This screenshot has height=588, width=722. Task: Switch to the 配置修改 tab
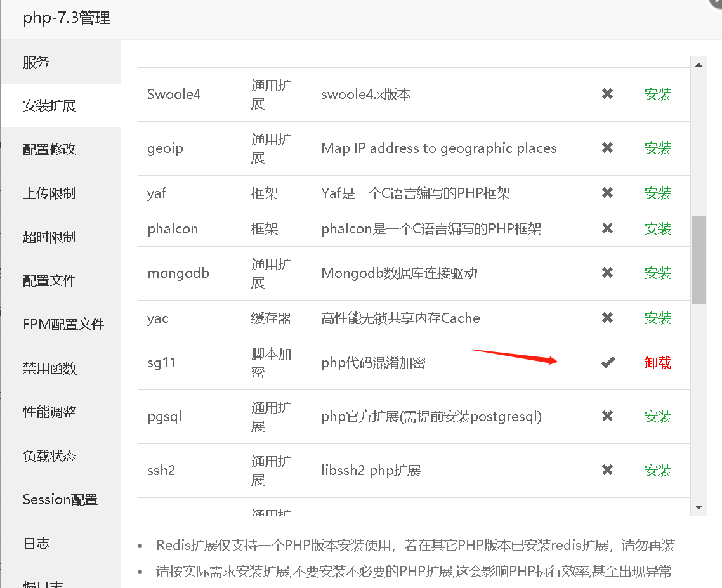pyautogui.click(x=49, y=149)
